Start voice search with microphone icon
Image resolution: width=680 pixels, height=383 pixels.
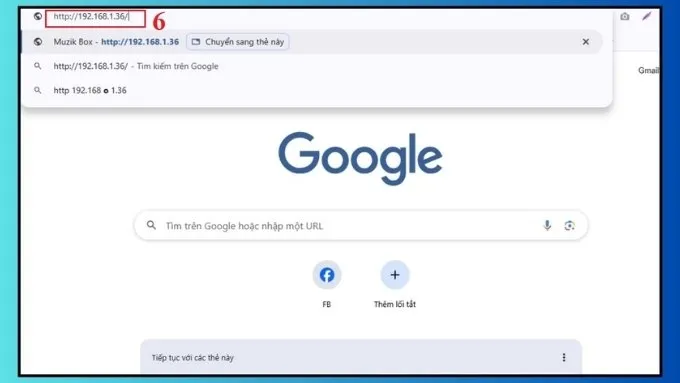[547, 226]
